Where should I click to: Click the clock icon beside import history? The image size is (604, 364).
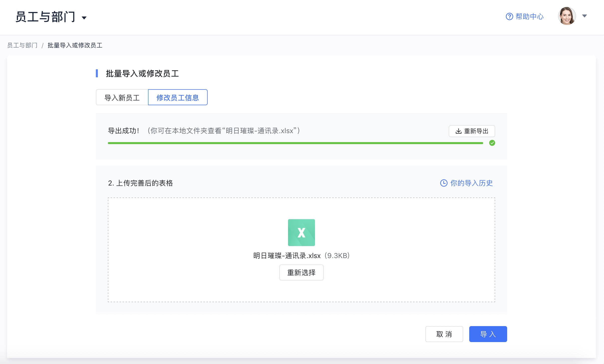(444, 183)
